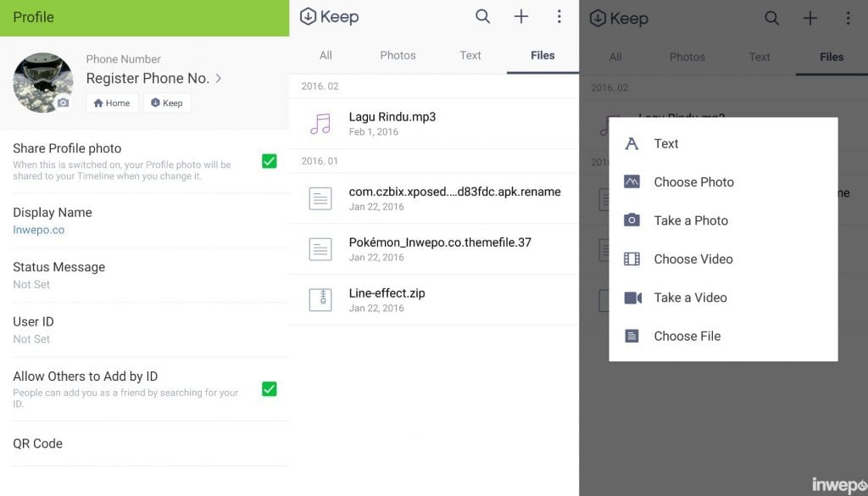Viewport: 868px width, 496px height.
Task: Open three-dot menu in middle Keep screen
Action: 559,17
